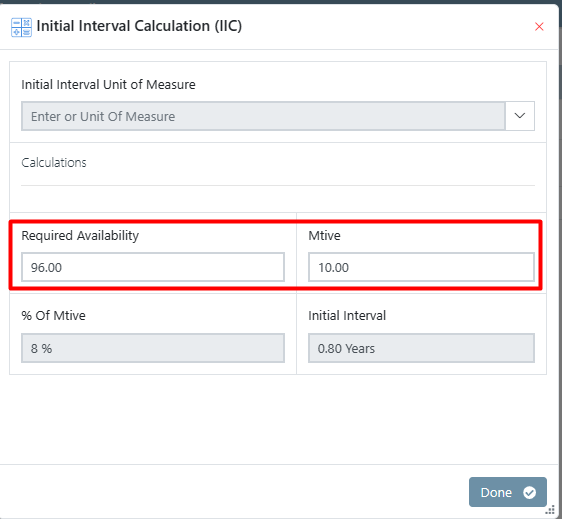Confirm with the Done button
Image resolution: width=562 pixels, height=519 pixels.
508,492
